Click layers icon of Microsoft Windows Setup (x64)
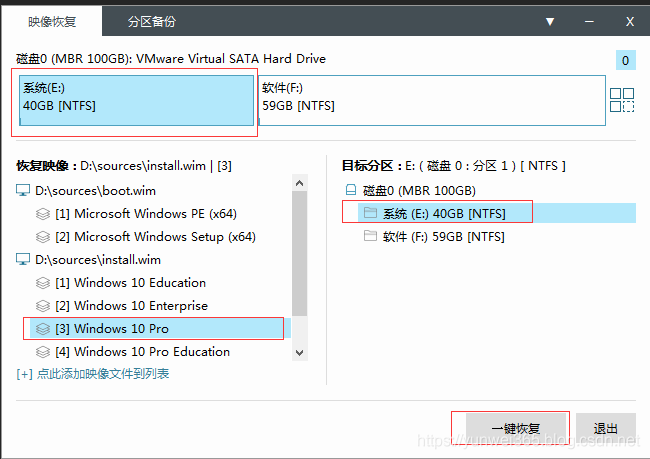 (x=43, y=237)
